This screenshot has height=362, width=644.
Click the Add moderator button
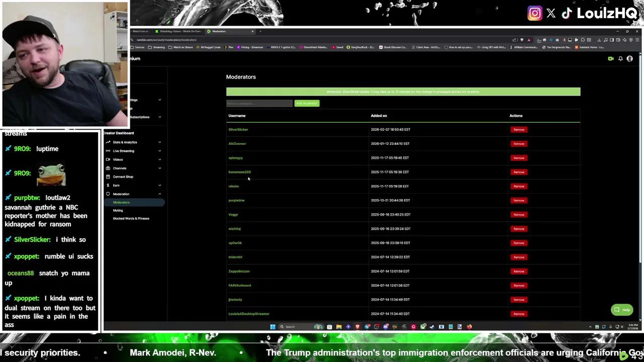click(x=307, y=104)
